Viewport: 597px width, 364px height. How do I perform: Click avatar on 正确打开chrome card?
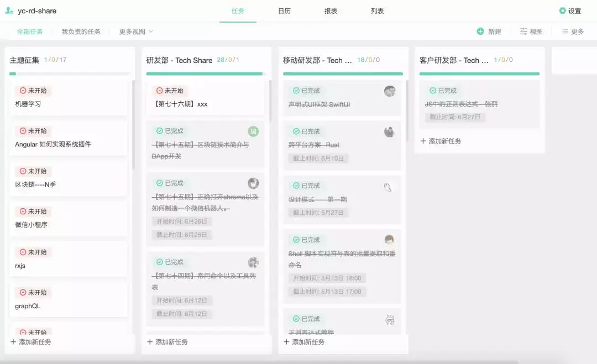[253, 183]
